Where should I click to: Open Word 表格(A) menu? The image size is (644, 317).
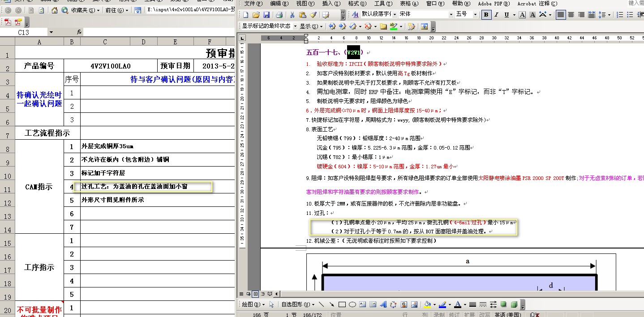pyautogui.click(x=409, y=3)
